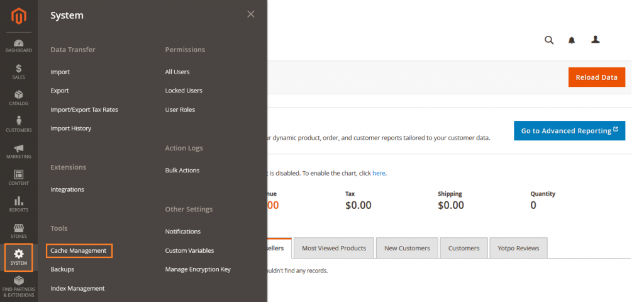This screenshot has width=644, height=302.
Task: Open the Catalog sidebar menu
Action: (x=19, y=99)
